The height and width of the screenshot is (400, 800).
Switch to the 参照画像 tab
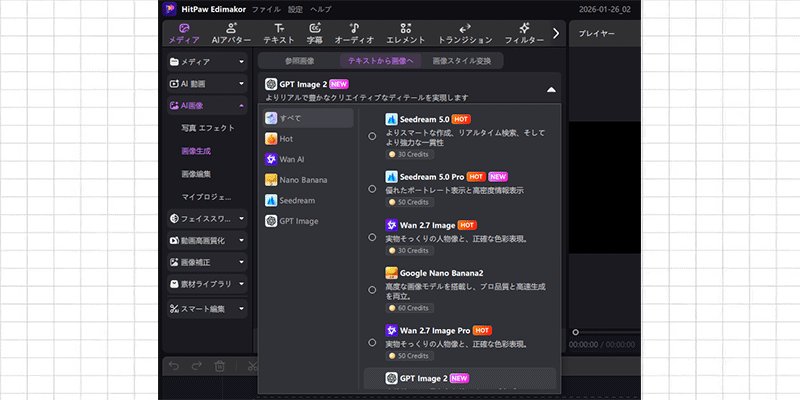[x=299, y=61]
